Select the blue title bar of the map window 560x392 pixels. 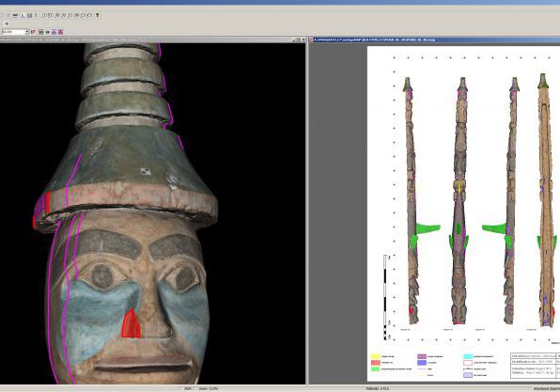(x=434, y=39)
